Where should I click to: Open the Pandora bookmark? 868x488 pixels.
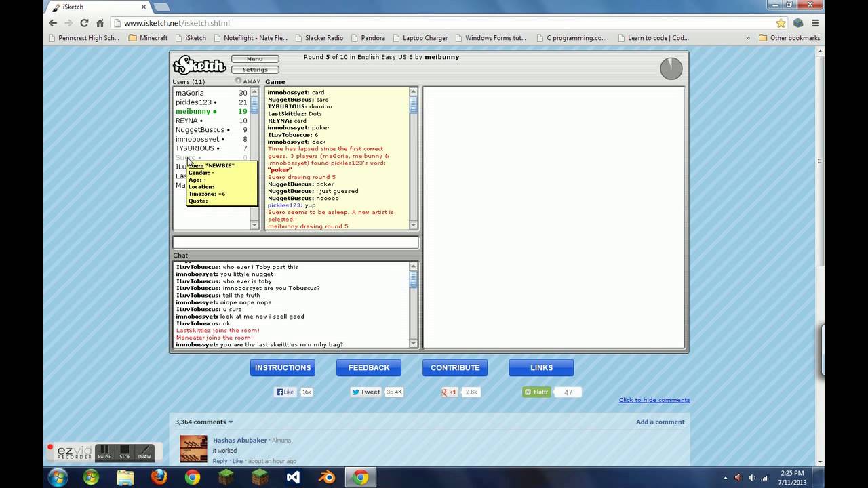click(x=367, y=38)
